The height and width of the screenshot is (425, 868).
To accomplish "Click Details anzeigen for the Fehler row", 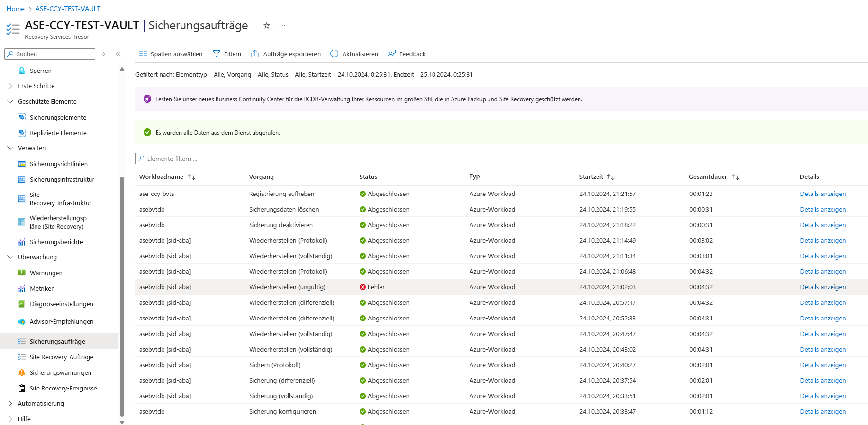I will (x=823, y=287).
